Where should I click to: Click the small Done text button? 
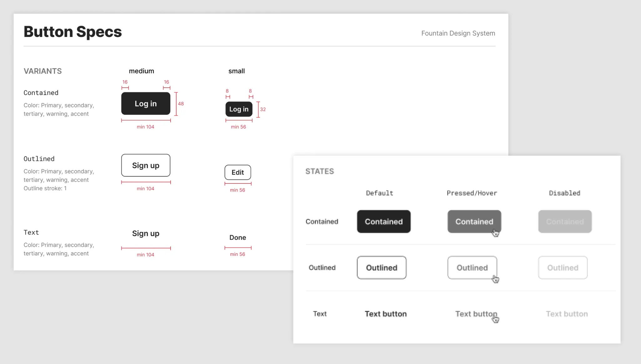(238, 238)
